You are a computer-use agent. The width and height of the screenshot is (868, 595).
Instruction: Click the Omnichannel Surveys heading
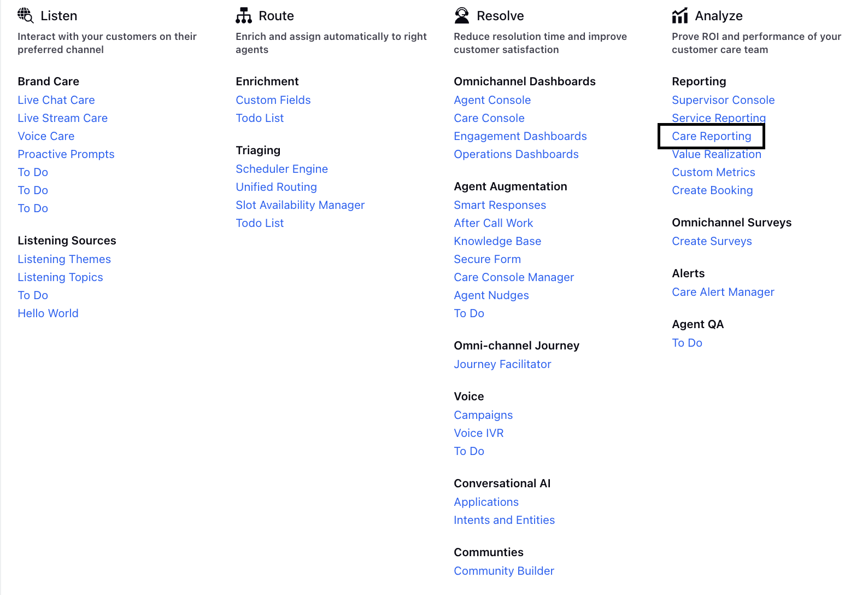click(x=732, y=223)
